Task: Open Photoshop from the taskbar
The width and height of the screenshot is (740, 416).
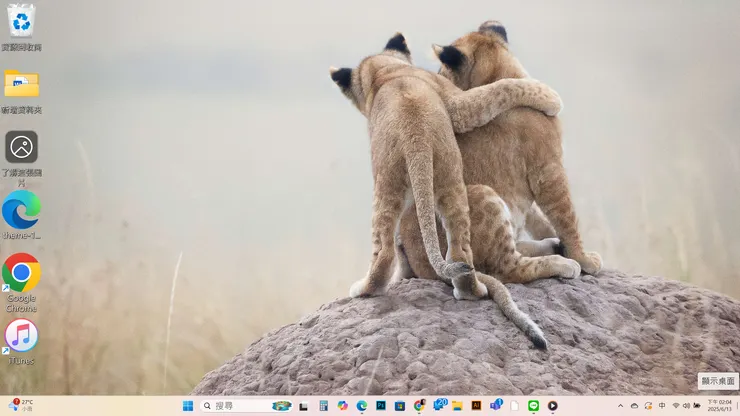Action: tap(381, 406)
